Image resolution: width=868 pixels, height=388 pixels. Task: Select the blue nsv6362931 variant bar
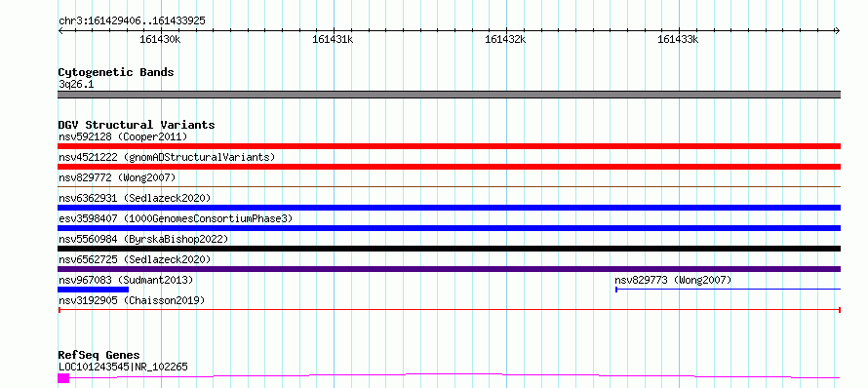click(x=449, y=208)
